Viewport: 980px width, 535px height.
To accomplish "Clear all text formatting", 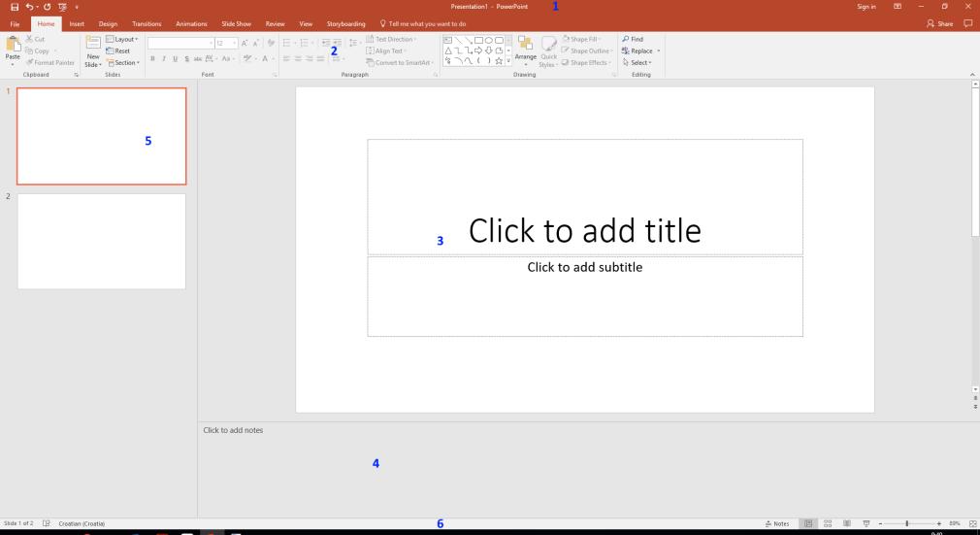I will (x=271, y=43).
